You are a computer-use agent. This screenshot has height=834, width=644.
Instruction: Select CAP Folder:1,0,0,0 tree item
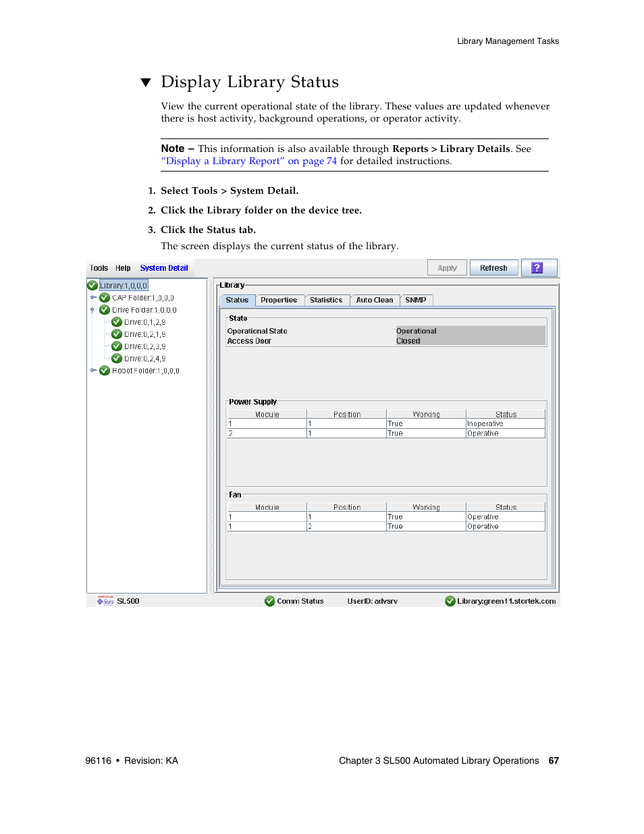tap(143, 298)
